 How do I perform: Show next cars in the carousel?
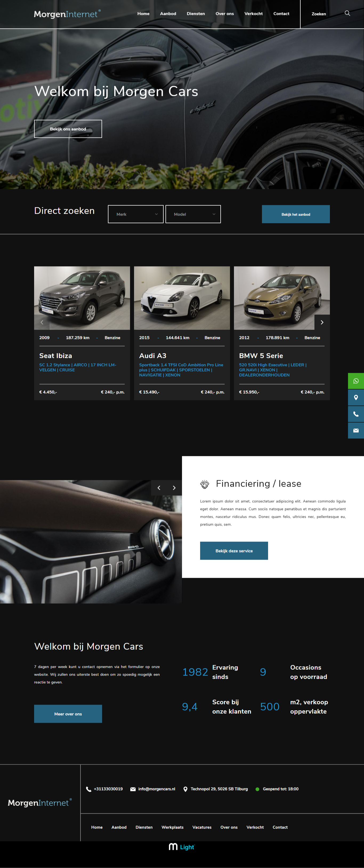322,322
